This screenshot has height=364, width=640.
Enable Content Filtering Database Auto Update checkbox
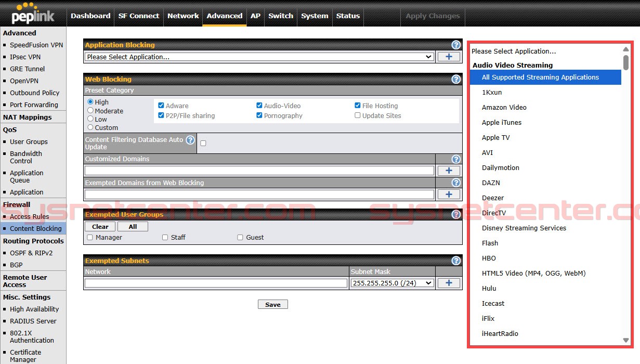pos(203,143)
